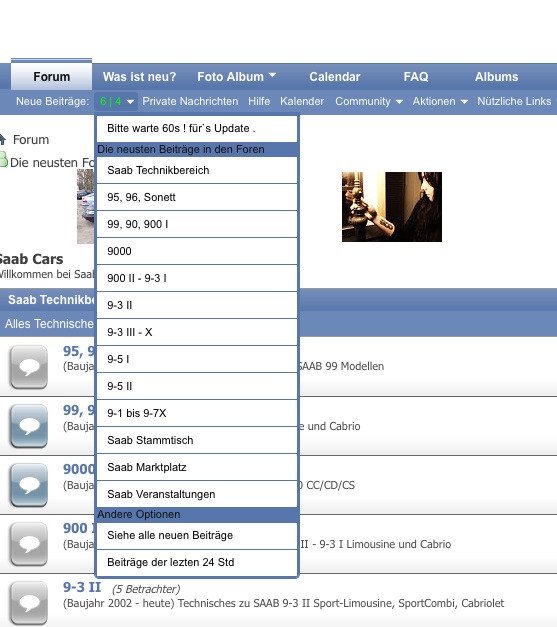Select 95, 96, Sonett menu entry
The width and height of the screenshot is (557, 627).
tap(197, 197)
